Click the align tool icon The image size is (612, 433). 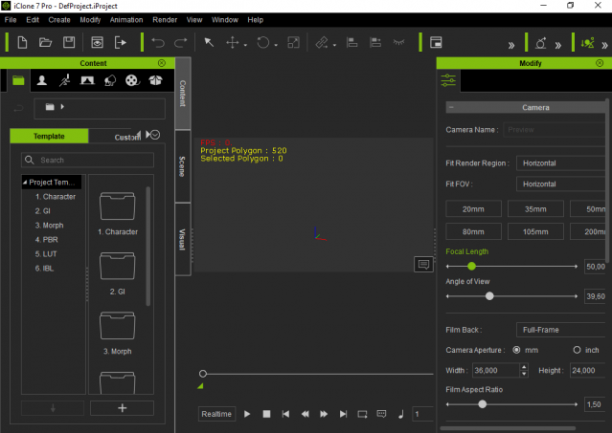[x=352, y=42]
